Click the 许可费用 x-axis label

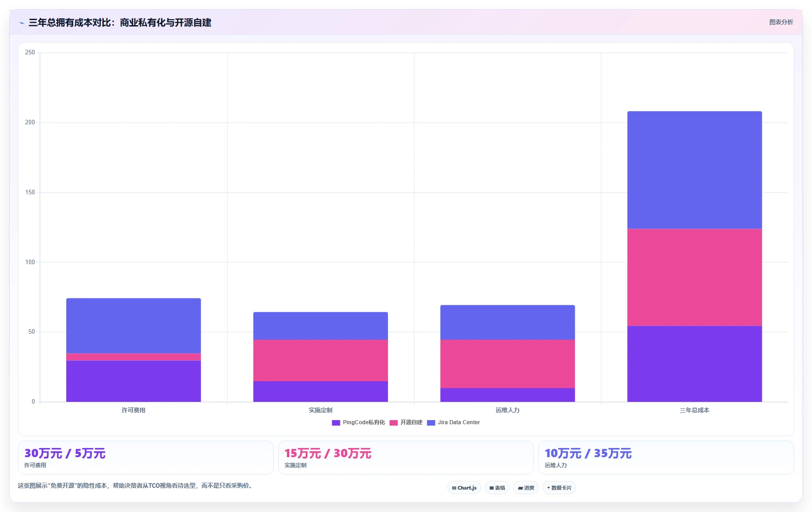coord(133,410)
